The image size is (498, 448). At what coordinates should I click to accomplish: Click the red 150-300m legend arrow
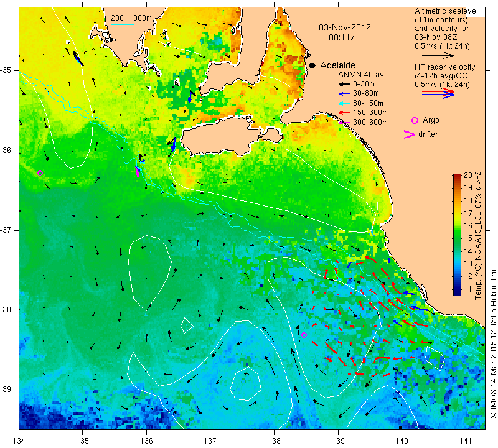coord(344,113)
